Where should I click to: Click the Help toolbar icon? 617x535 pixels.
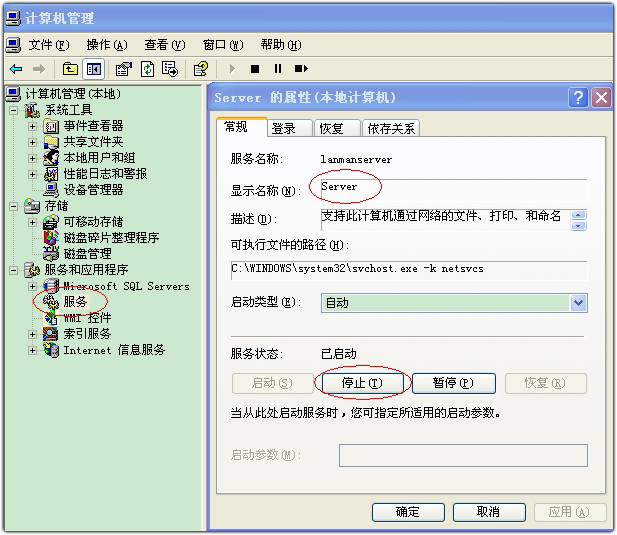[x=201, y=69]
